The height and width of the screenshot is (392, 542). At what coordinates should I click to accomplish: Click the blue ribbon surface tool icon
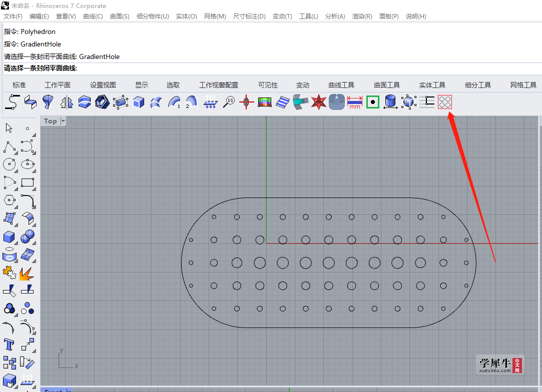click(31, 102)
